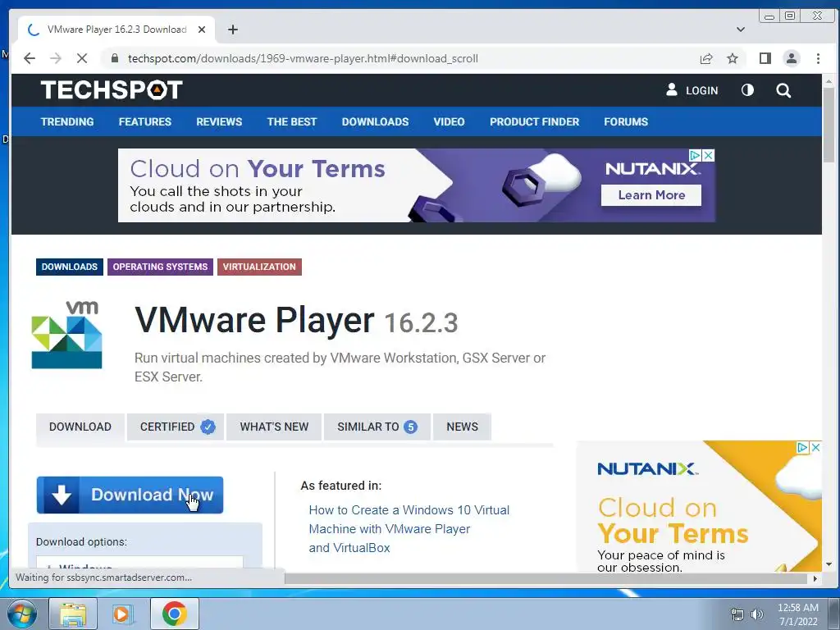The height and width of the screenshot is (630, 840).
Task: Select the CERTIFIED tab
Action: tap(176, 427)
